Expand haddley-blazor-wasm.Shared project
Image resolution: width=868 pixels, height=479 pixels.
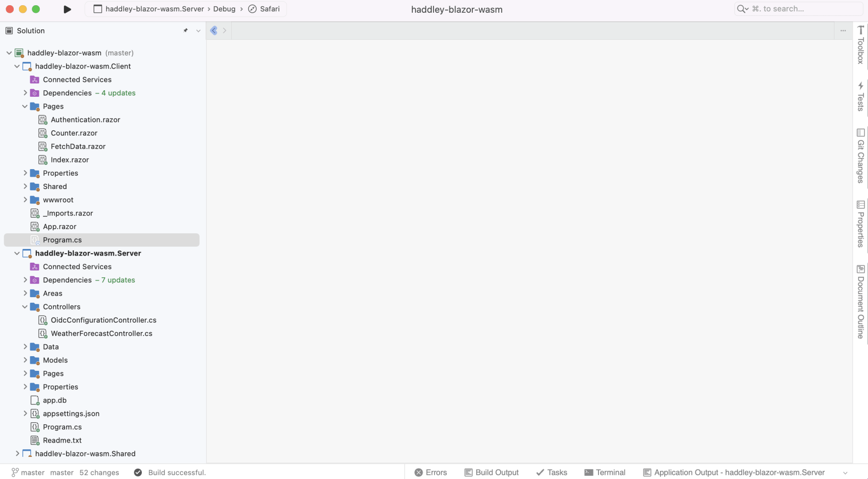tap(17, 453)
